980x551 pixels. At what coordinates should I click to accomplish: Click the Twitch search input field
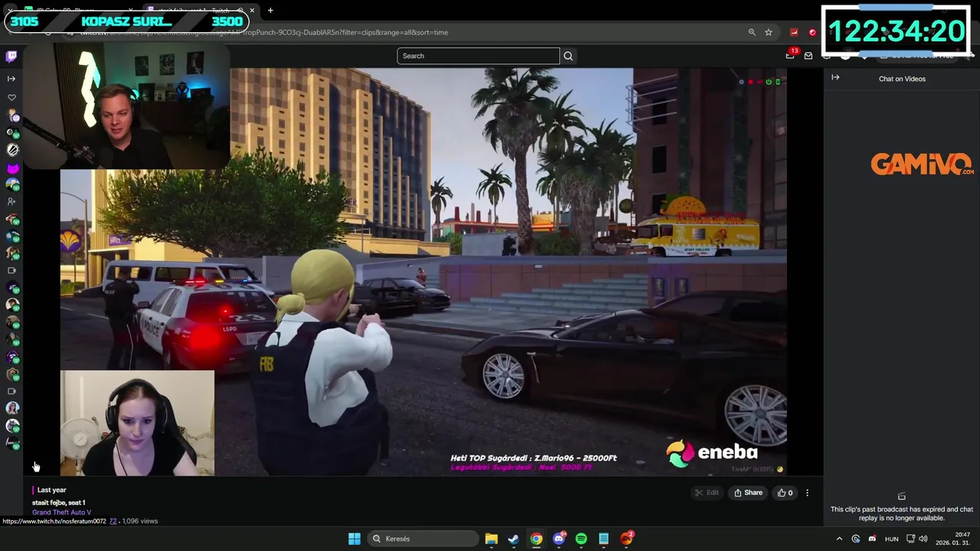click(478, 56)
